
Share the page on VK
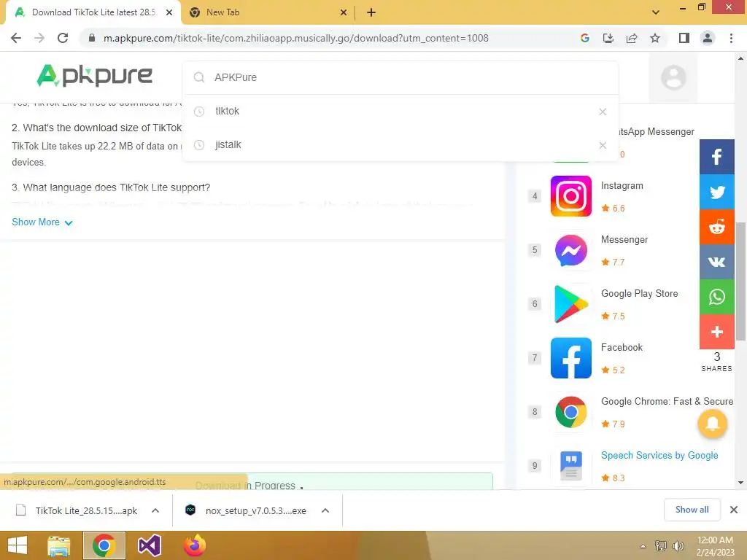[716, 262]
